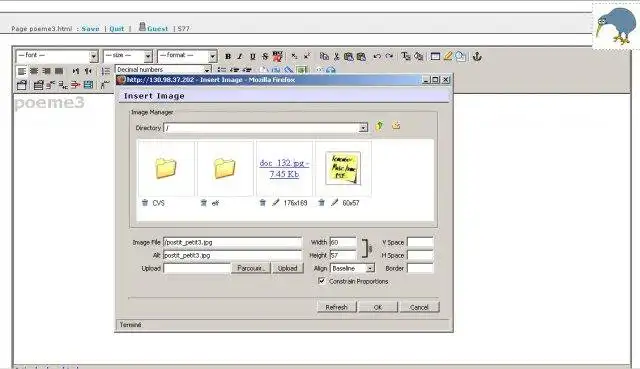
Task: Align text left in editor
Action: [x=22, y=71]
